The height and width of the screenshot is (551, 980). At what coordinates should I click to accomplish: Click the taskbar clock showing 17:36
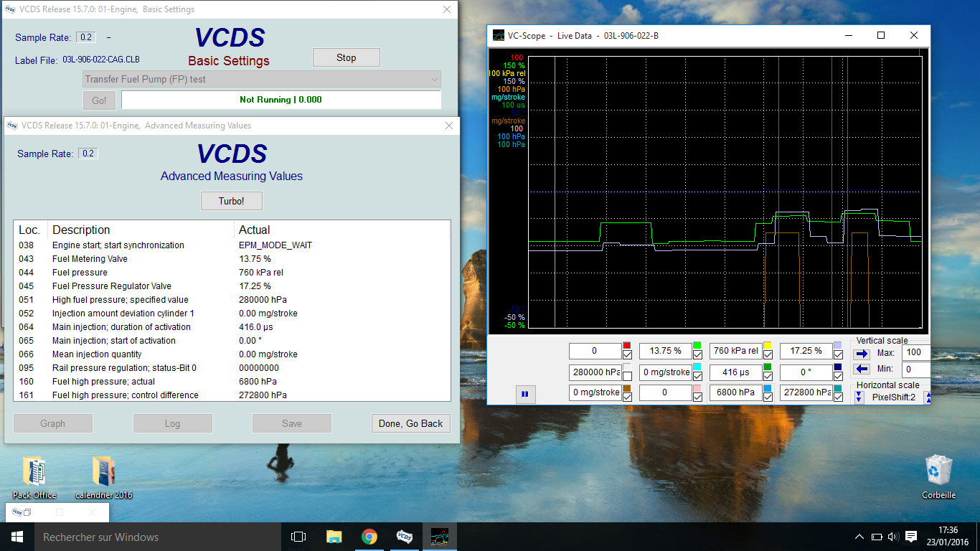tap(948, 537)
